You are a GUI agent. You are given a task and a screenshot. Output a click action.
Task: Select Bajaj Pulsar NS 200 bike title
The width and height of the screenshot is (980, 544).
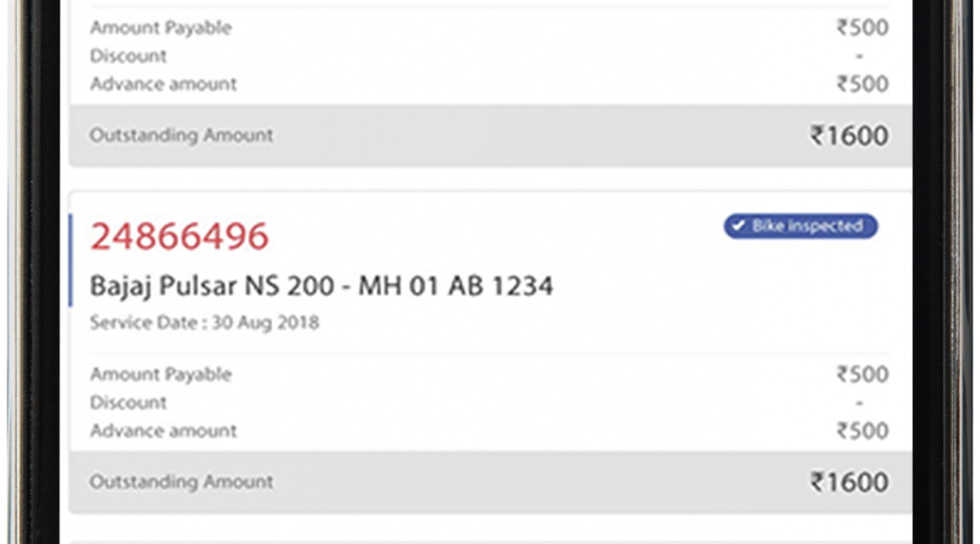[x=321, y=286]
